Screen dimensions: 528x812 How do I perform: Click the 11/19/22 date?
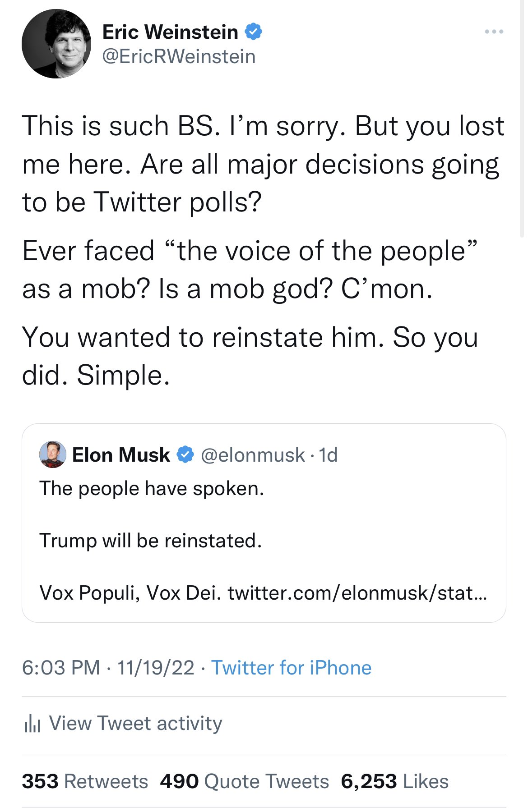156,668
